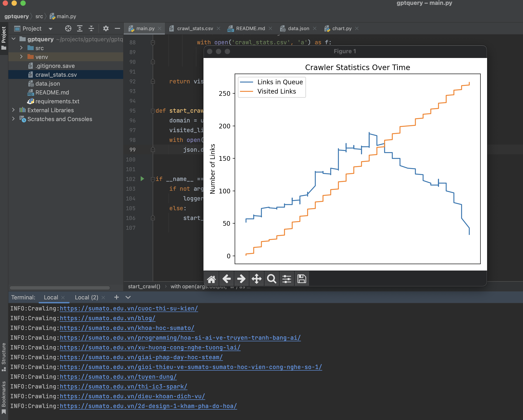Open Configure subplots in Figure 1 toolbar

coord(287,279)
